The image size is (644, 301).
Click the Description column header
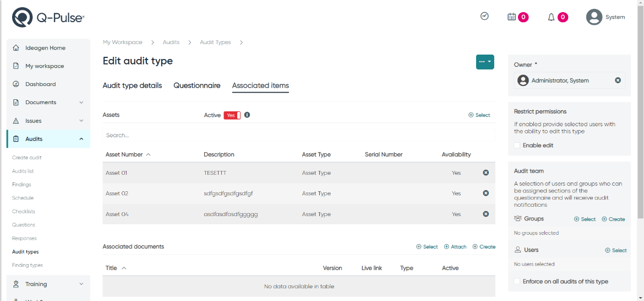[219, 154]
